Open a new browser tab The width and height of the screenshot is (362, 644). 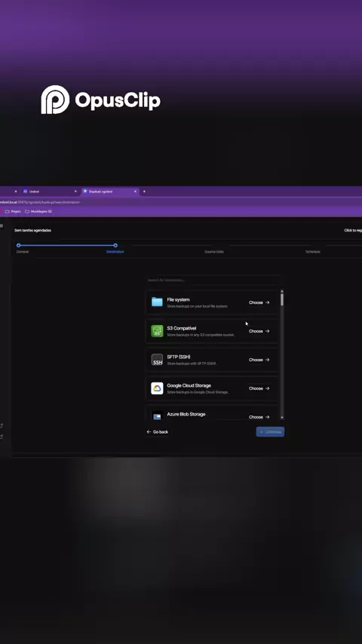pos(144,192)
